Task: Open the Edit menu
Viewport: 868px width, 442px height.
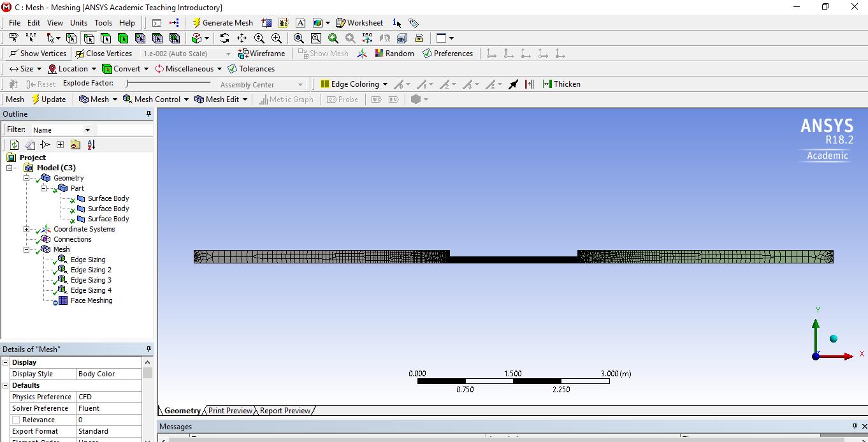Action: pyautogui.click(x=34, y=23)
